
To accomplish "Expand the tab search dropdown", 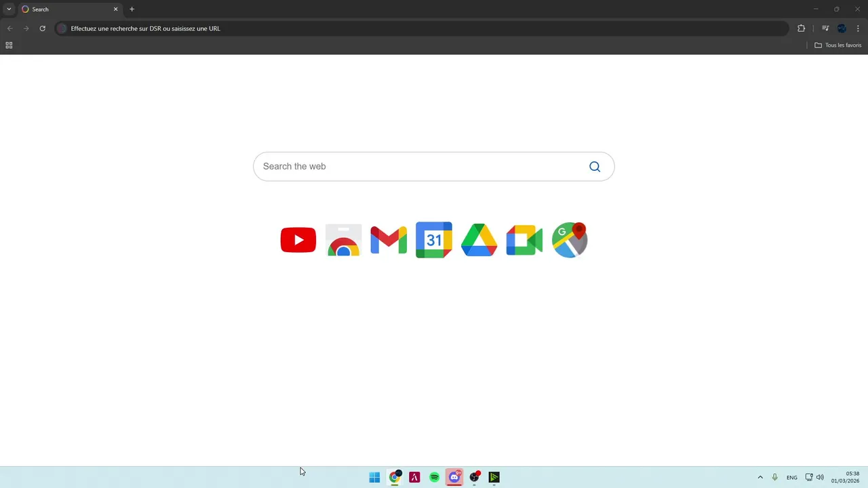I will pyautogui.click(x=9, y=9).
